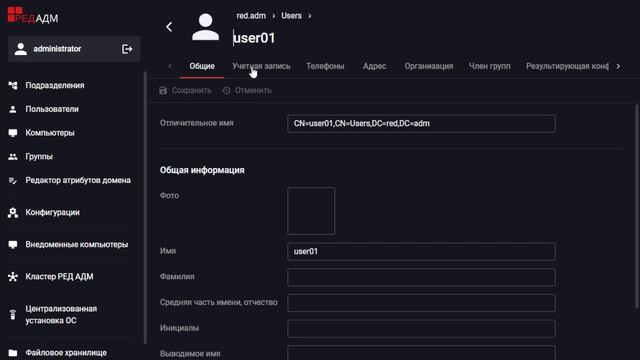
Task: Switch to Учетная запись tab
Action: pyautogui.click(x=261, y=66)
